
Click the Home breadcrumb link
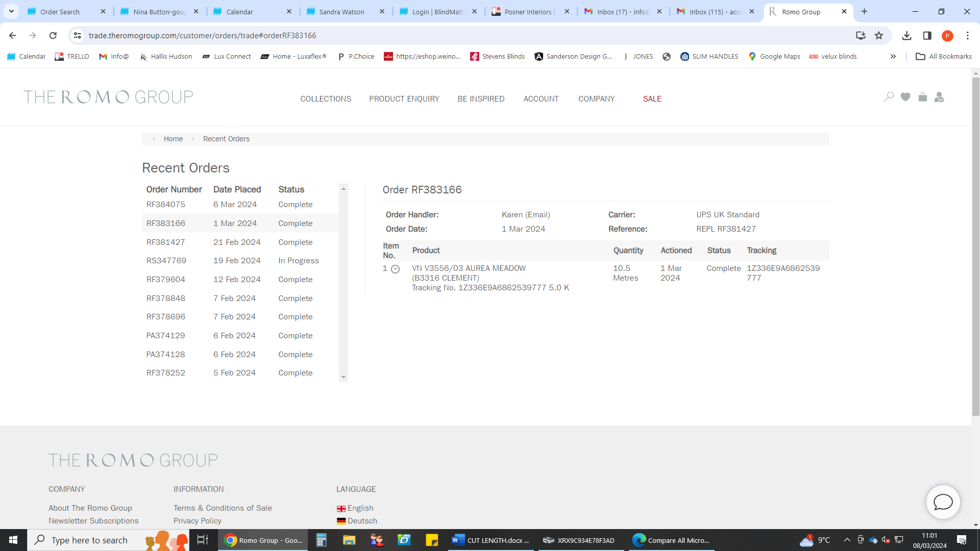(173, 139)
